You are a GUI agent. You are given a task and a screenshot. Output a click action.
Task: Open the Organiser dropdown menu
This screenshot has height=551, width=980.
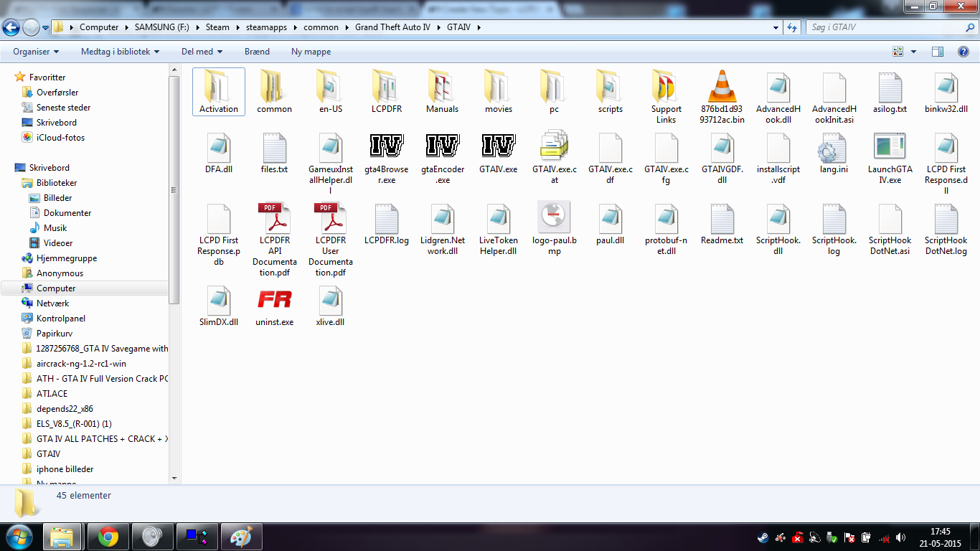tap(36, 52)
